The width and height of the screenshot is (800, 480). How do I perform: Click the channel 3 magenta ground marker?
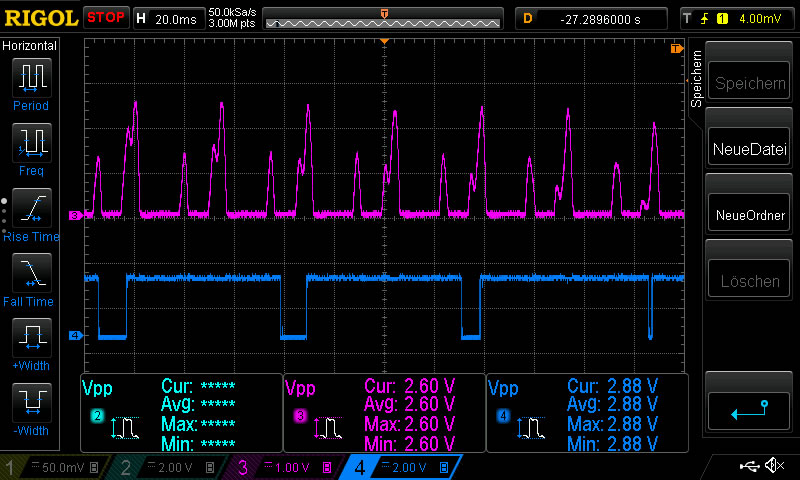(75, 215)
